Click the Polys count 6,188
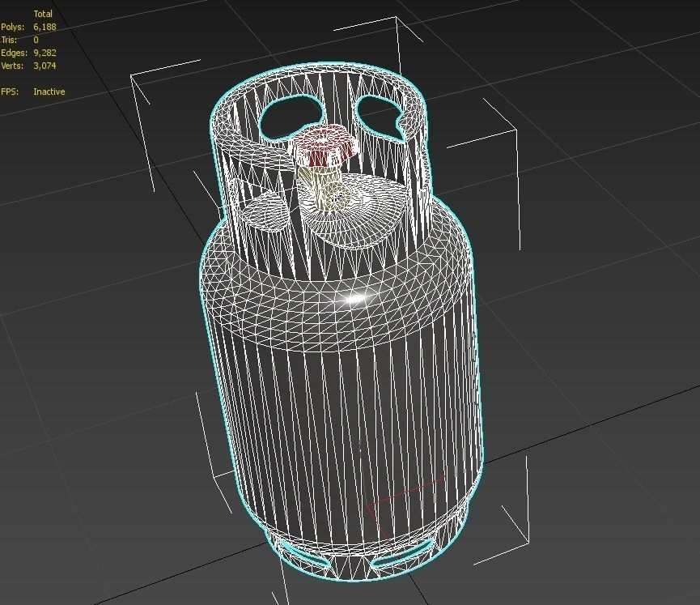The height and width of the screenshot is (605, 700). coord(45,27)
